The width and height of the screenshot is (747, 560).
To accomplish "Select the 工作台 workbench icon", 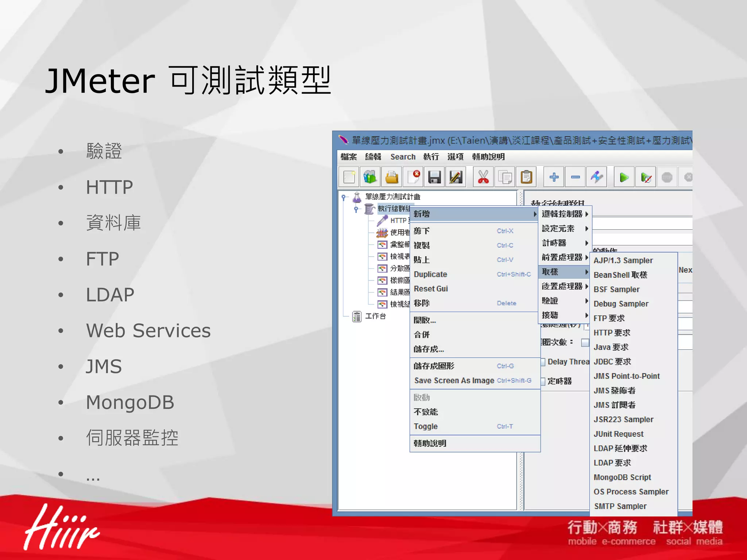I will pyautogui.click(x=357, y=316).
